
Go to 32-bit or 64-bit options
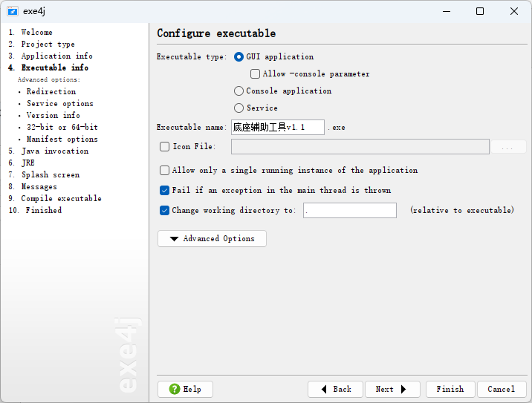pos(62,127)
